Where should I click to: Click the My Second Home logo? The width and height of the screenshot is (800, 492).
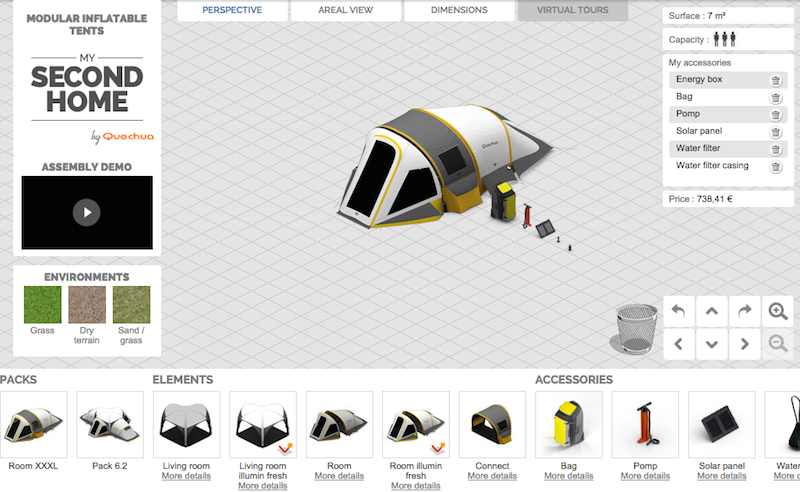pyautogui.click(x=87, y=89)
